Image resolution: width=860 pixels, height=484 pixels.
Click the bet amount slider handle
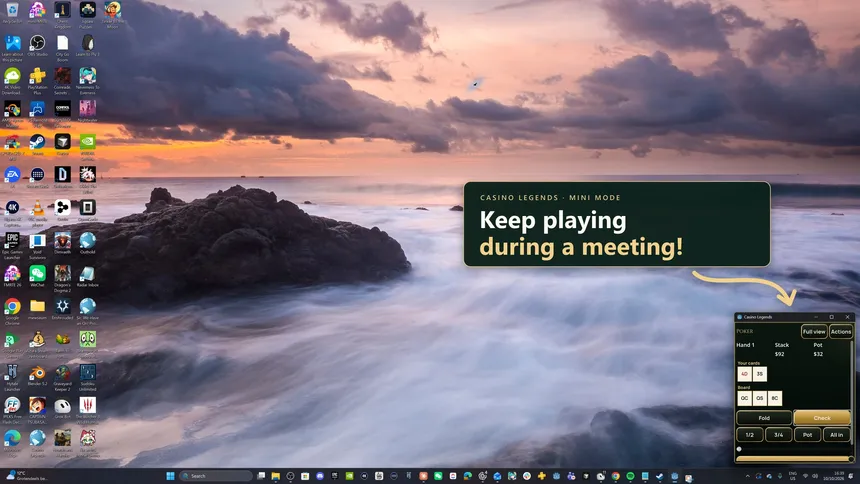point(739,449)
